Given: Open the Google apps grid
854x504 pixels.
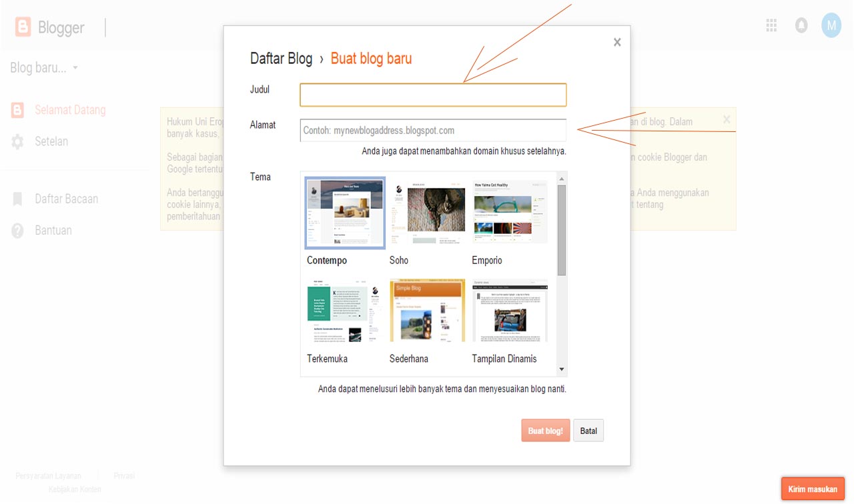Looking at the screenshot, I should (x=771, y=26).
